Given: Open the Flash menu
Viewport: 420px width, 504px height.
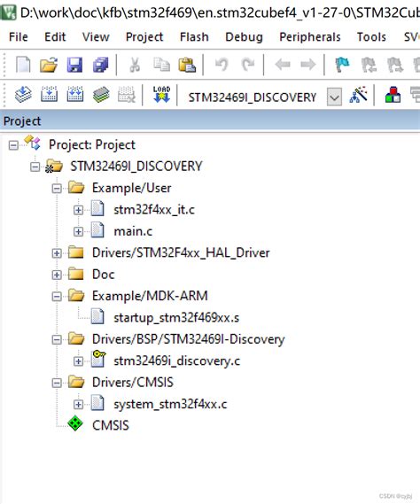Looking at the screenshot, I should (x=194, y=37).
